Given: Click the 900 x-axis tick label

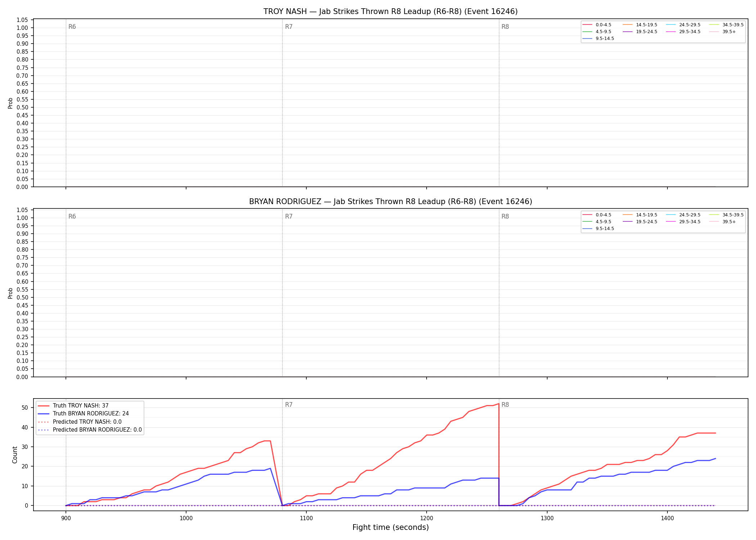Looking at the screenshot, I should [x=66, y=518].
